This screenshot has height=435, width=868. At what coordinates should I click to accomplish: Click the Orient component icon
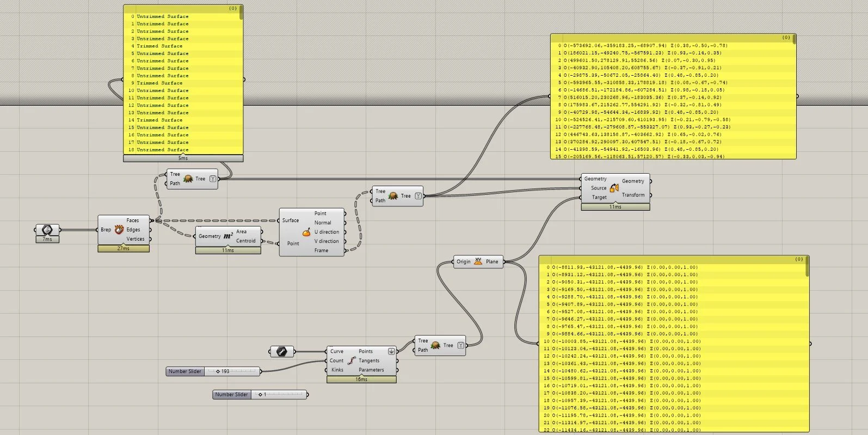click(614, 188)
